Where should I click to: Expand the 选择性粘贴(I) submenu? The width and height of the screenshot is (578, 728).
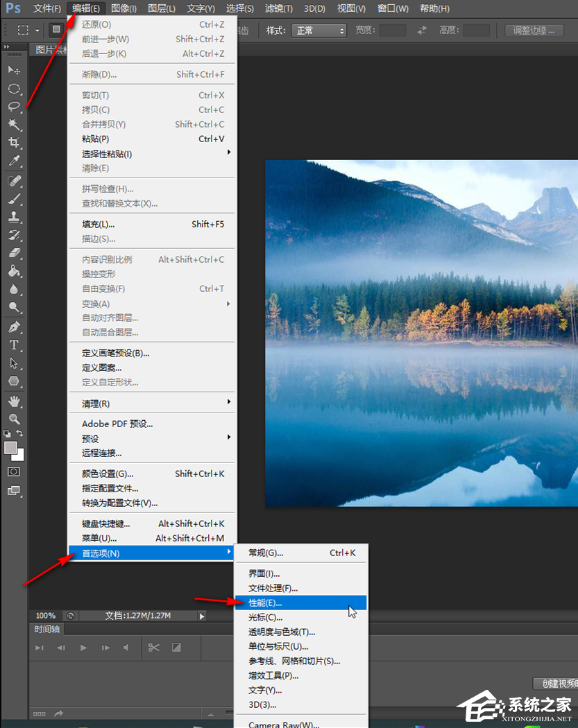point(153,154)
